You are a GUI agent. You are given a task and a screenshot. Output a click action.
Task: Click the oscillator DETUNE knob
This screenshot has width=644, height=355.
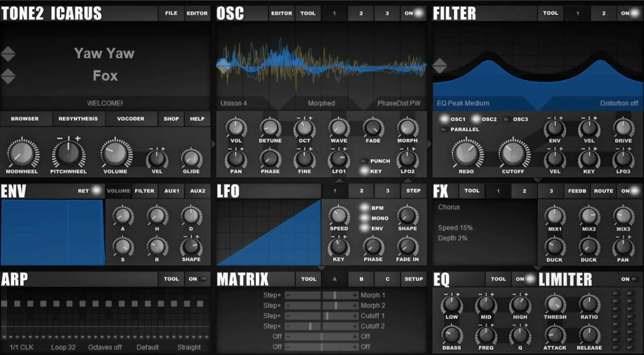(x=270, y=128)
